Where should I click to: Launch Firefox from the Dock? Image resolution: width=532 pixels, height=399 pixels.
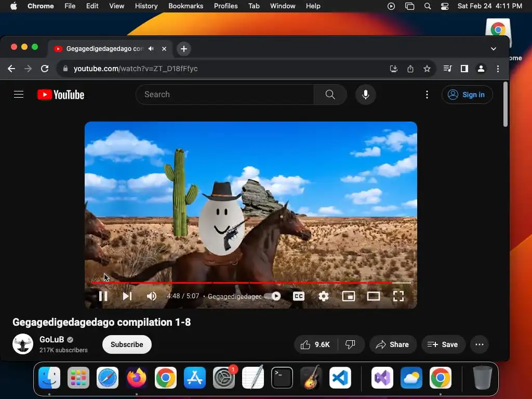(137, 378)
